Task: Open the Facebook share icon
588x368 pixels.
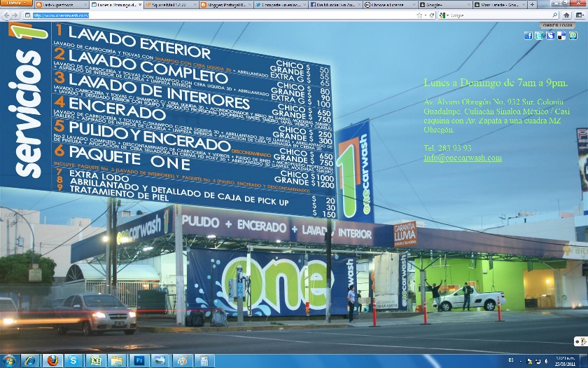Action: [528, 36]
